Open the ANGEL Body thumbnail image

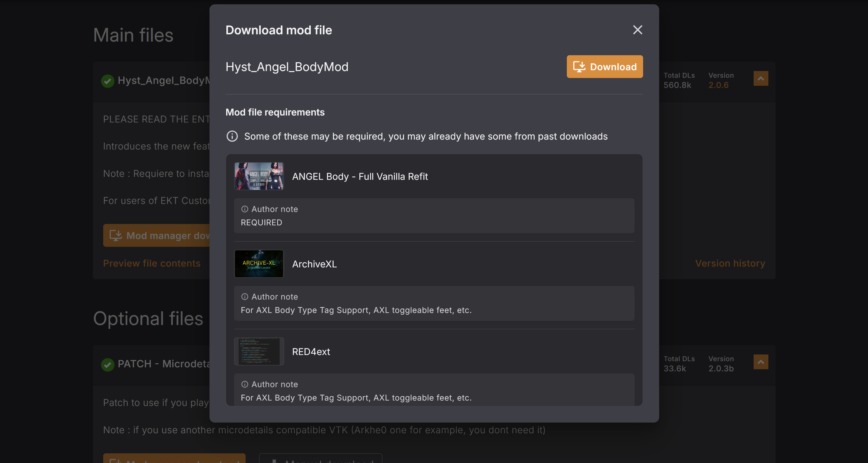[259, 176]
